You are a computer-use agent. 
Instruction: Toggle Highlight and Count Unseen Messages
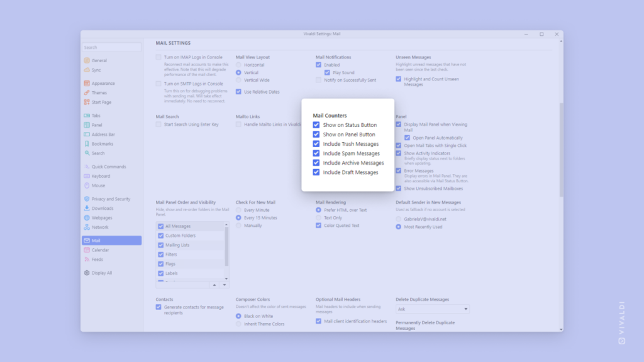pos(398,79)
